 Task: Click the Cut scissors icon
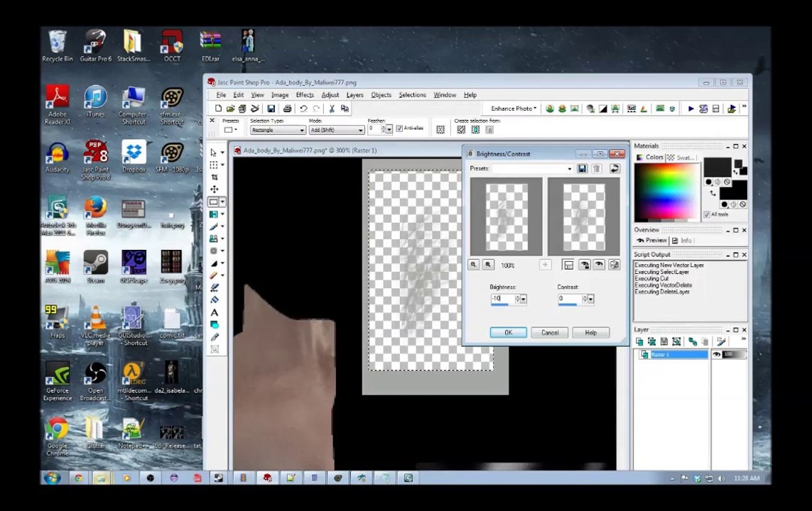point(332,109)
